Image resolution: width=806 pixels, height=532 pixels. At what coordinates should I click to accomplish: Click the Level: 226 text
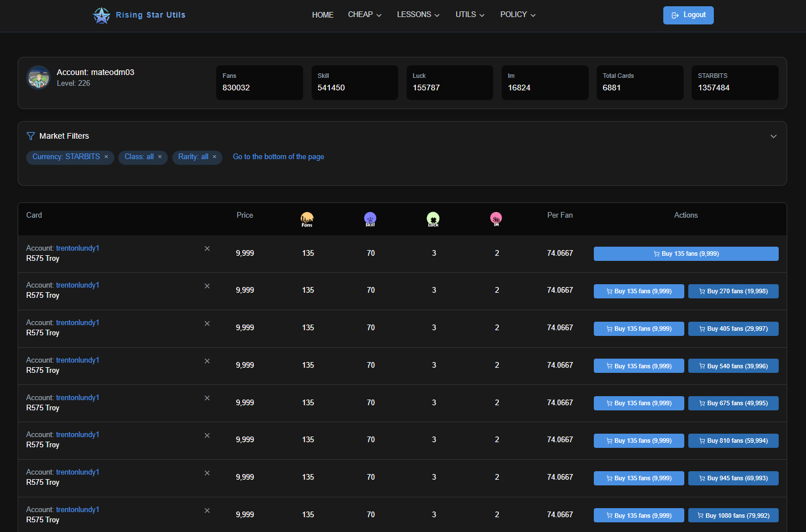click(73, 84)
